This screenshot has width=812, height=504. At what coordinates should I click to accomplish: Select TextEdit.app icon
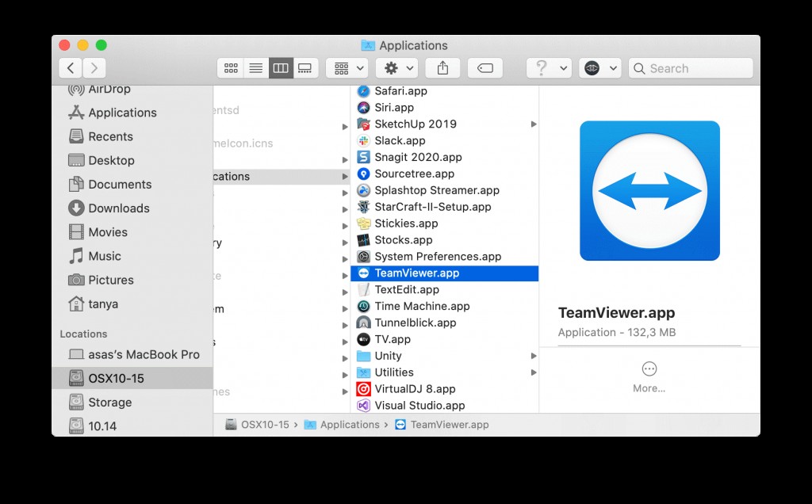pos(363,290)
